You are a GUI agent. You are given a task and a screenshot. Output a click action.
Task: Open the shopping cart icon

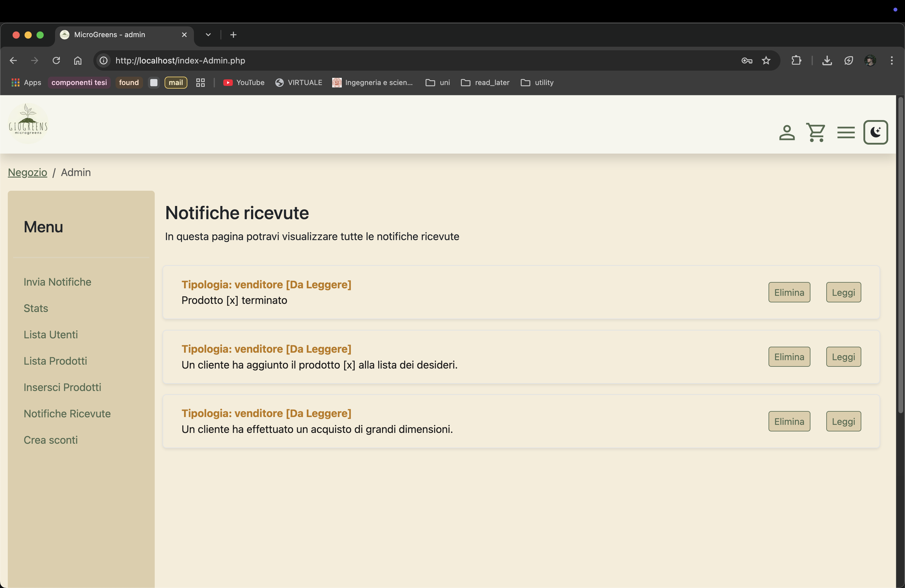[x=816, y=133]
